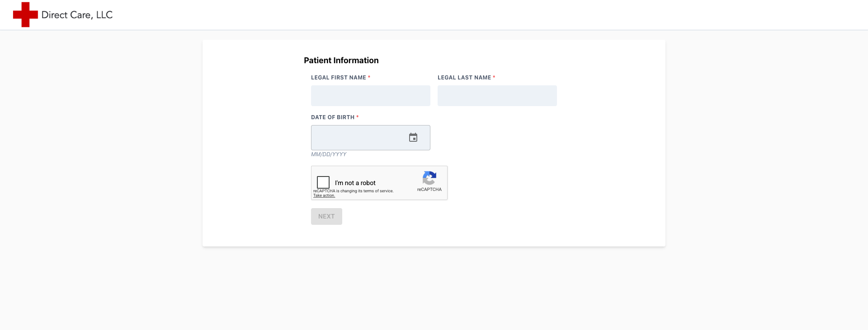The width and height of the screenshot is (868, 330).
Task: Click the DATE OF BIRTH label
Action: (333, 117)
